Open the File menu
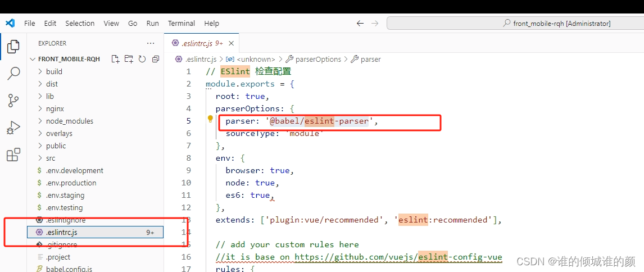The image size is (644, 272). point(30,24)
